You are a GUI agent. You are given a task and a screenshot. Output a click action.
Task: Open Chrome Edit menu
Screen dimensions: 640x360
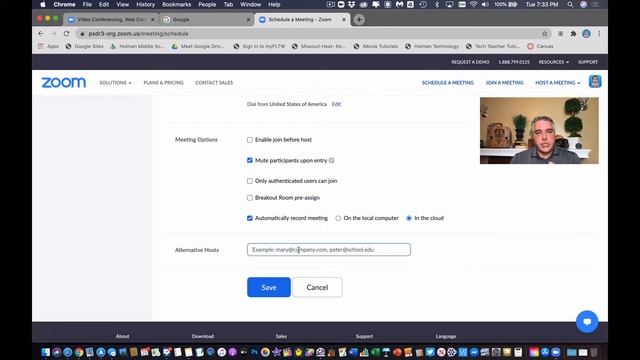pos(104,4)
